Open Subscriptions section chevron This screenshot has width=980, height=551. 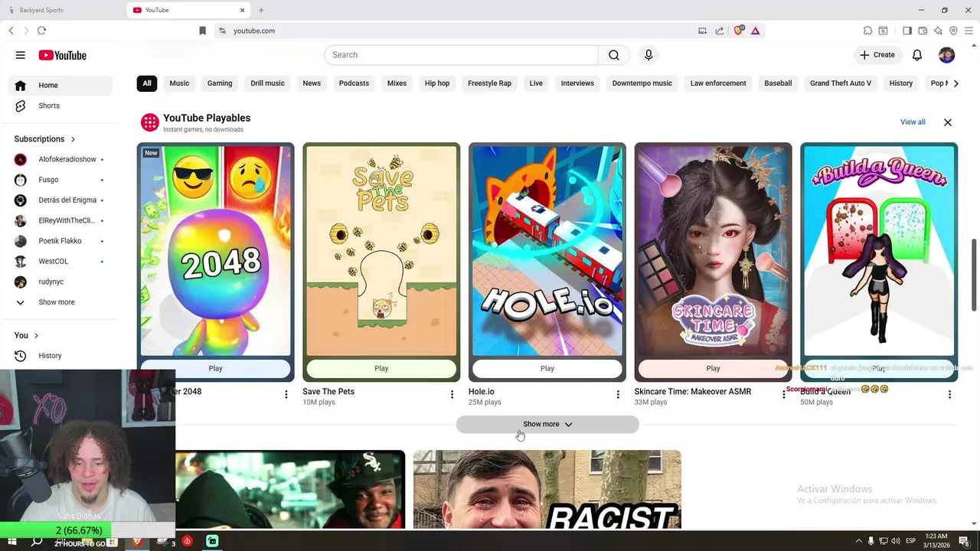pos(73,139)
